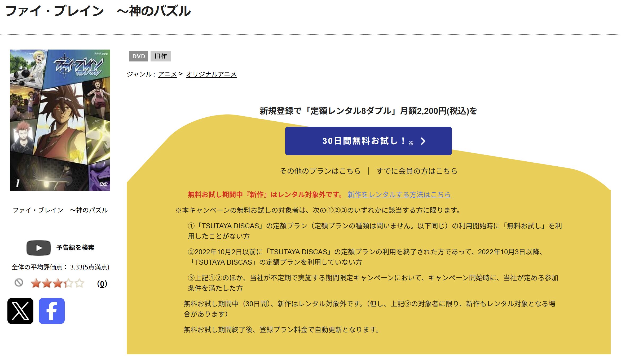Open the review count (0) link

pyautogui.click(x=102, y=284)
